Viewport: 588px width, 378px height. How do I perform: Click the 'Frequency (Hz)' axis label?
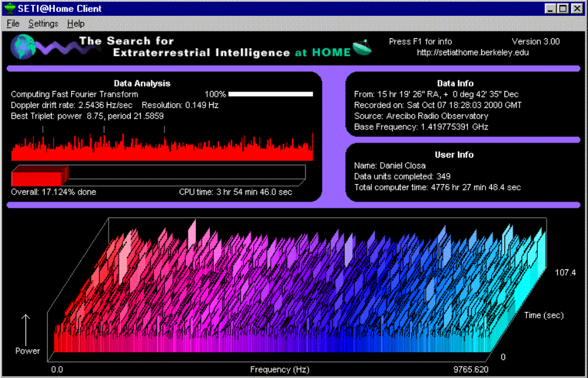[x=280, y=369]
